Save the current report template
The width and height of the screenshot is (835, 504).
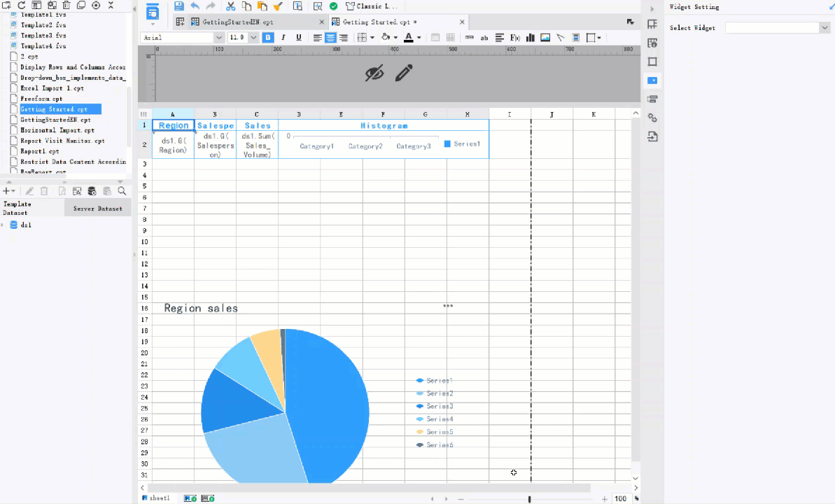(178, 6)
